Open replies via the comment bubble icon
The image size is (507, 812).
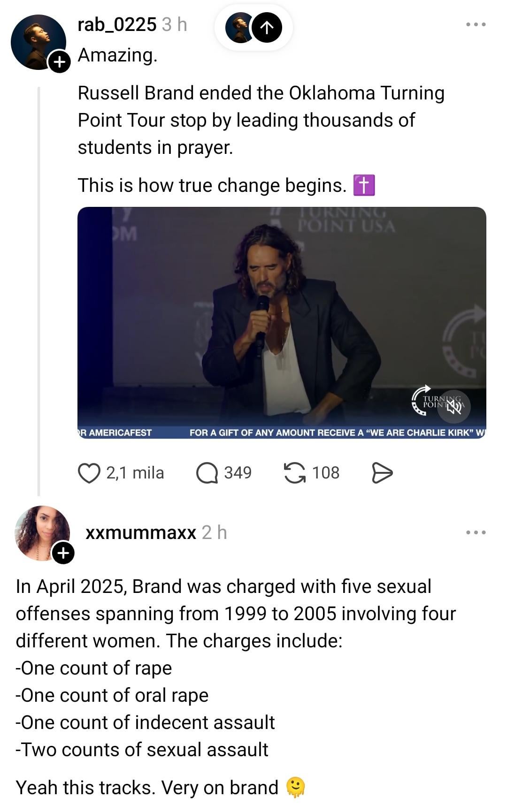(207, 473)
